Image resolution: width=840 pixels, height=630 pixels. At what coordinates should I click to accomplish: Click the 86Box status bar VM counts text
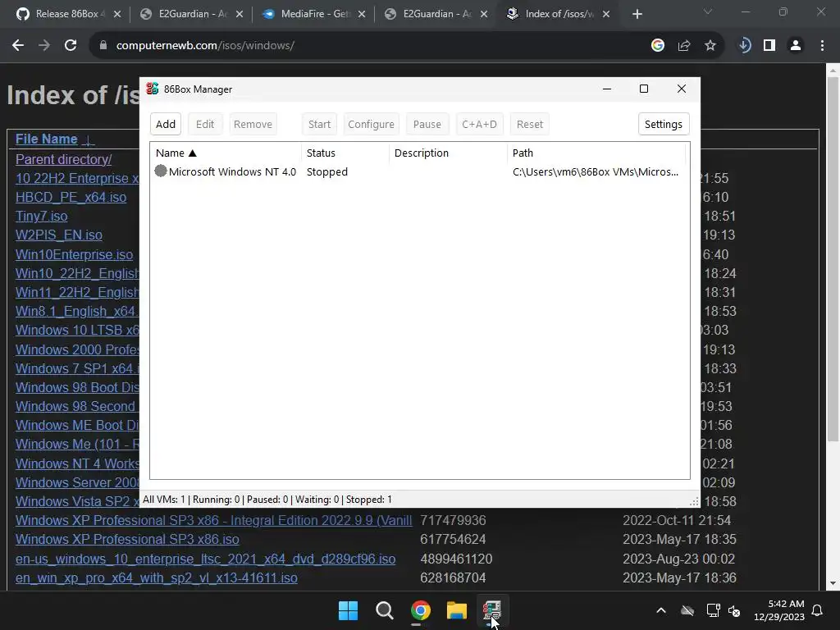267,500
